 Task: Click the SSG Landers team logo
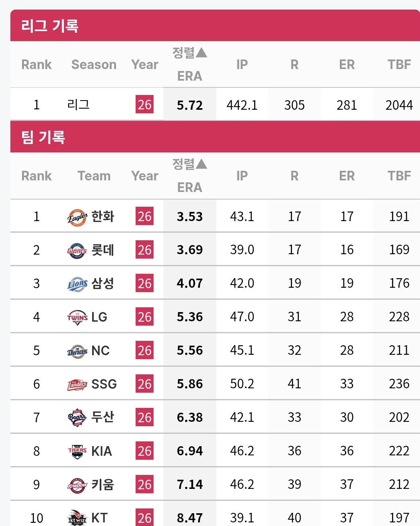[x=77, y=385]
